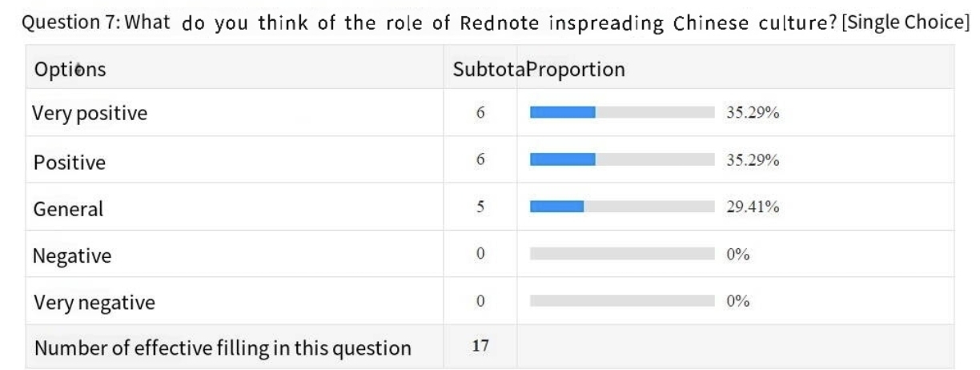The height and width of the screenshot is (370, 980).
Task: Click the progress bar in the Positive row
Action: point(622,160)
